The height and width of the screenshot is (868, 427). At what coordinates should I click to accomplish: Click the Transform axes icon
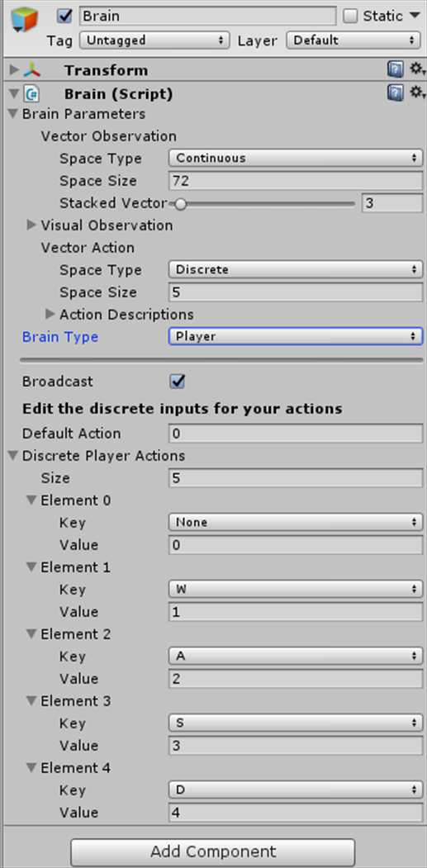click(32, 70)
